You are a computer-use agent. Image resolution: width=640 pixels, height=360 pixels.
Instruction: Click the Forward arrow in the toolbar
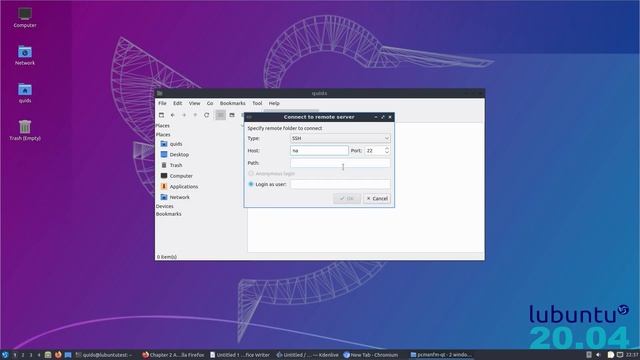point(184,115)
